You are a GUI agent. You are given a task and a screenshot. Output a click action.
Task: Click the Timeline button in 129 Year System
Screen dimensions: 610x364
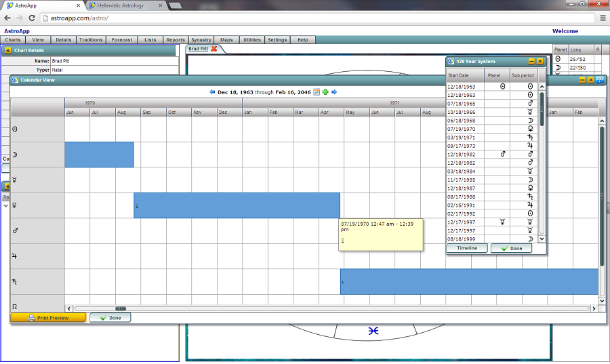point(466,248)
